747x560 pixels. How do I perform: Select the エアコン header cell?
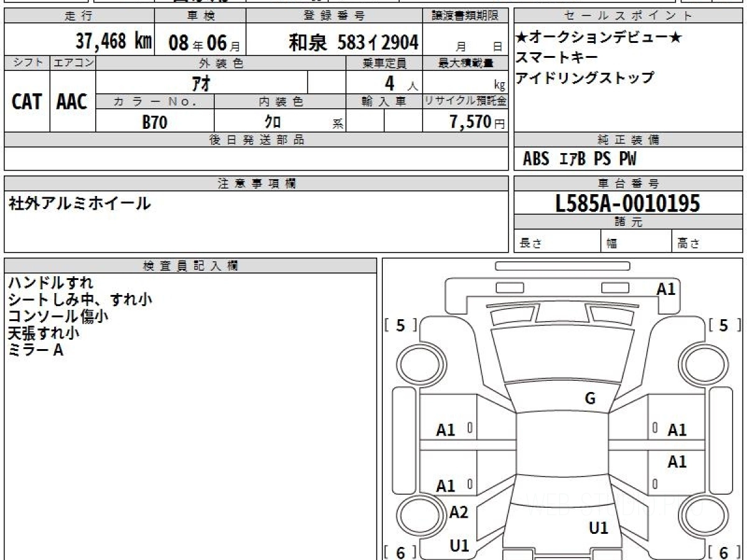pos(73,63)
